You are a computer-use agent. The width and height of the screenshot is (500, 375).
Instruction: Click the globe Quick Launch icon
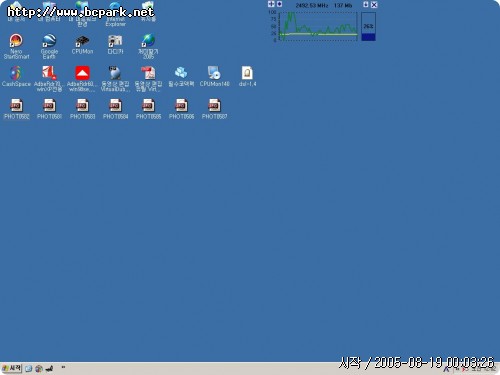[x=39, y=369]
